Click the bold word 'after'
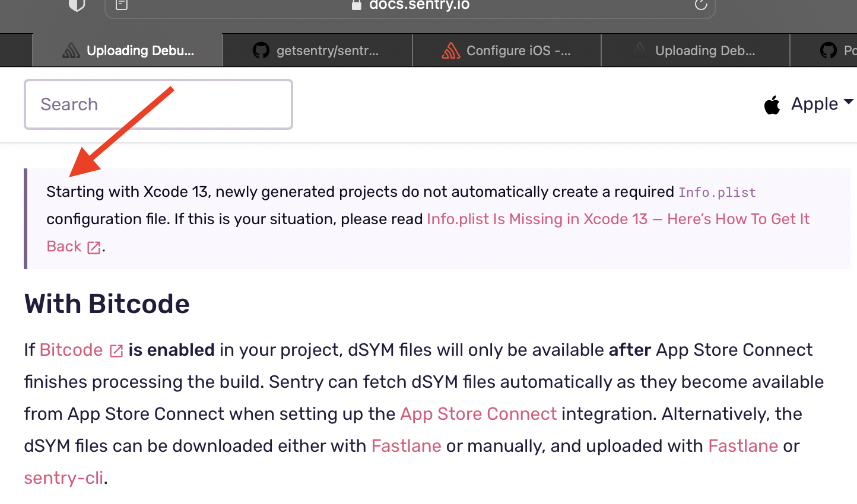Viewport: 857px width, 504px height. 630,350
